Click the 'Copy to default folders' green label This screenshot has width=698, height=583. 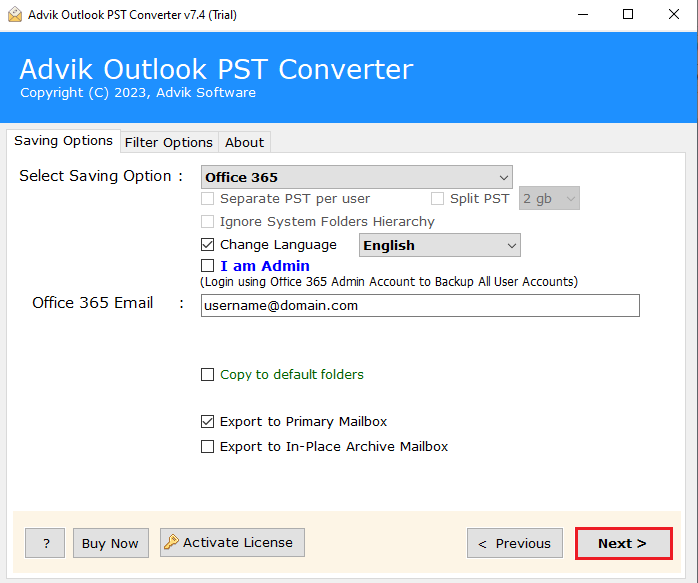(292, 375)
